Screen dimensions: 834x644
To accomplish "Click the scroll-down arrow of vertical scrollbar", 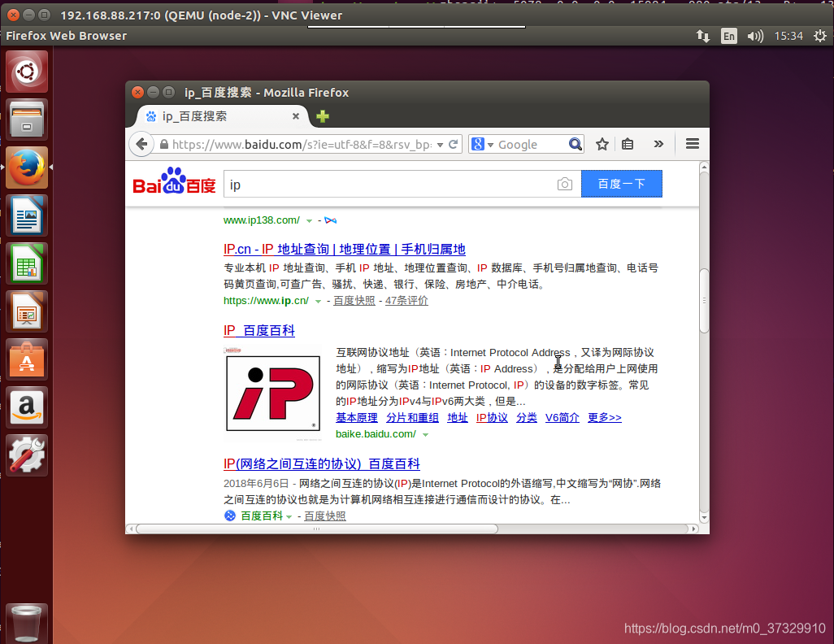I will [704, 517].
